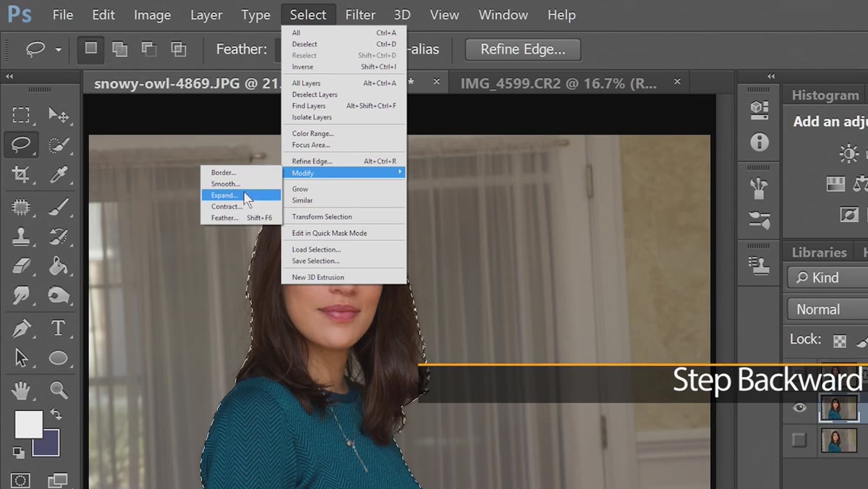Open the Modify submenu
Viewport: 868px width, 489px height.
tap(344, 173)
